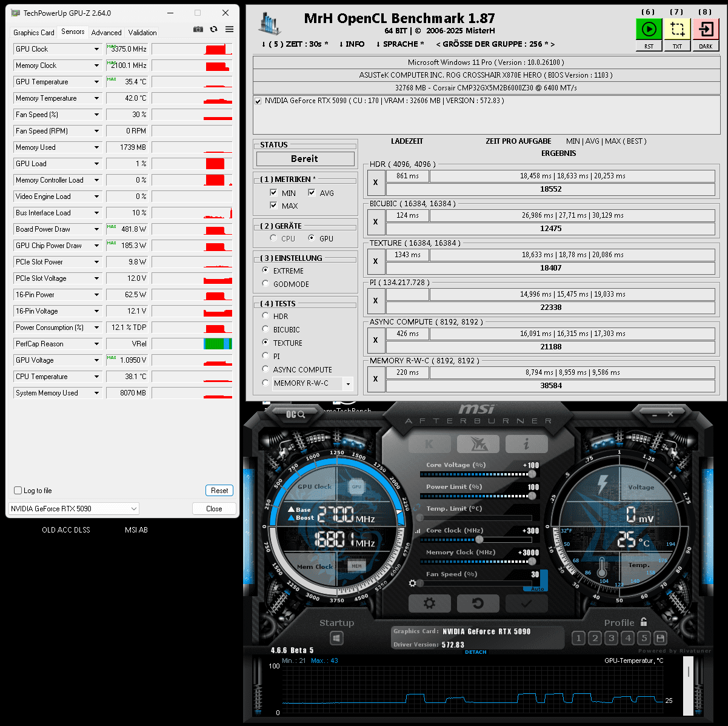Click the benchmark logo icon in MrH header
The width and height of the screenshot is (728, 726).
pyautogui.click(x=270, y=23)
